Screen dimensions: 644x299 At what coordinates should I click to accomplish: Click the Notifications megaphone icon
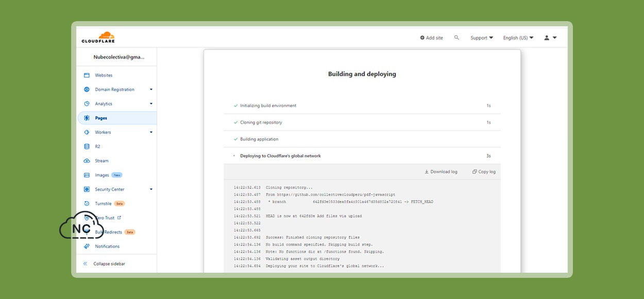click(87, 246)
